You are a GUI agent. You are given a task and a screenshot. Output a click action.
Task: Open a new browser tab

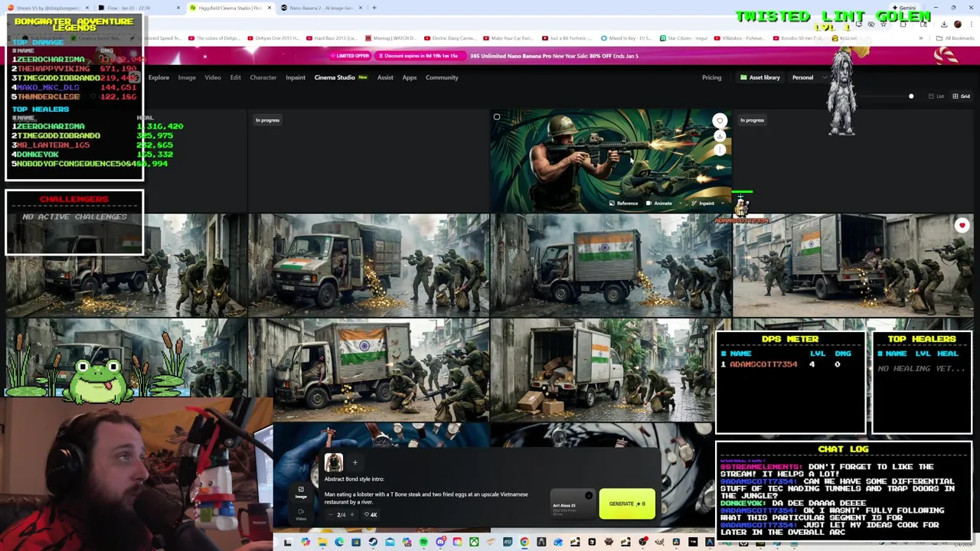[374, 8]
